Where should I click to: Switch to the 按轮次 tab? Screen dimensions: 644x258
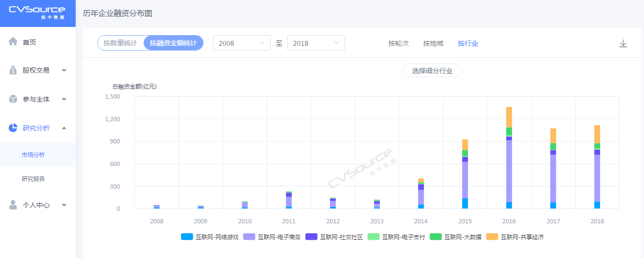398,43
